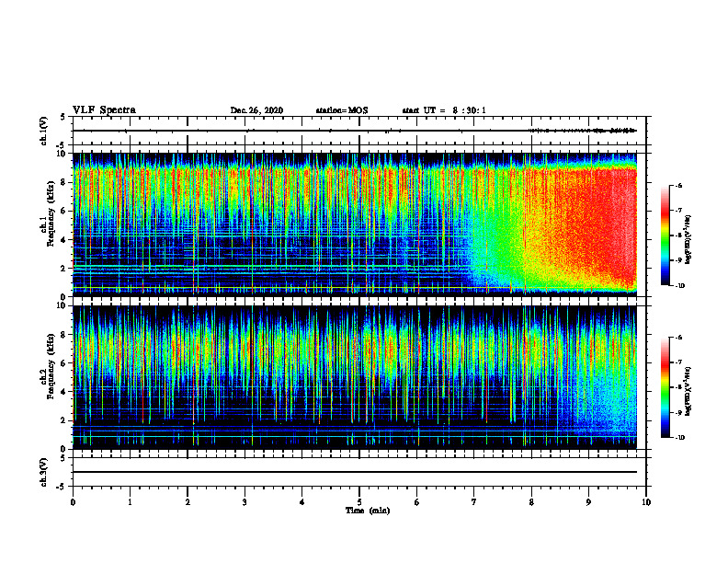Click time-axis tick label "5"
Screen dimensions: 728x563
pos(359,502)
